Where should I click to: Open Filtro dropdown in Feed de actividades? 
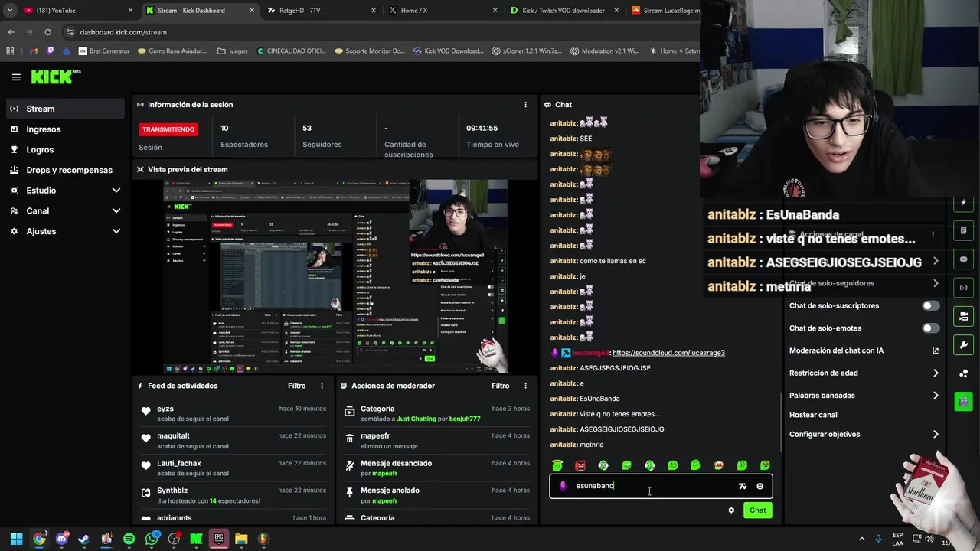point(296,386)
